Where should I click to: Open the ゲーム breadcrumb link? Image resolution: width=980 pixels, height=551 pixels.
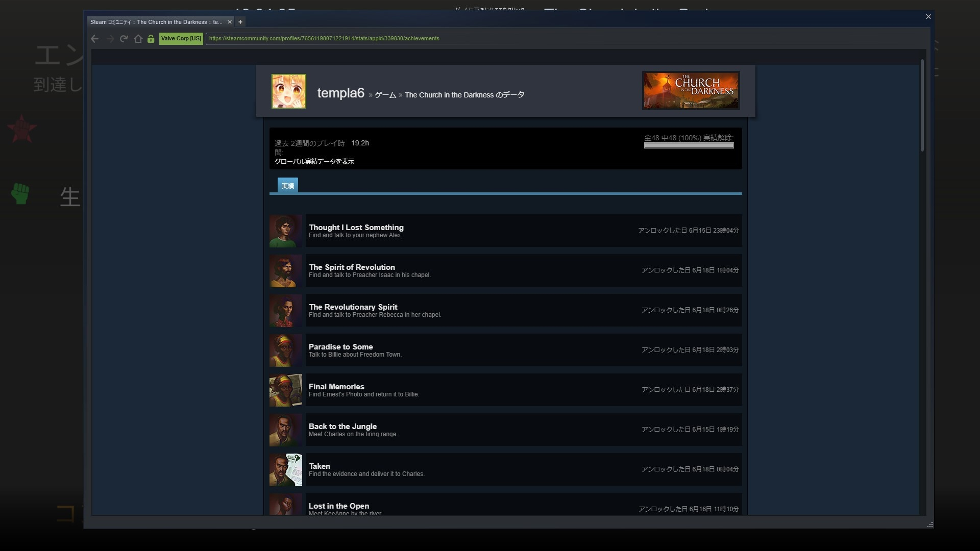(x=385, y=95)
